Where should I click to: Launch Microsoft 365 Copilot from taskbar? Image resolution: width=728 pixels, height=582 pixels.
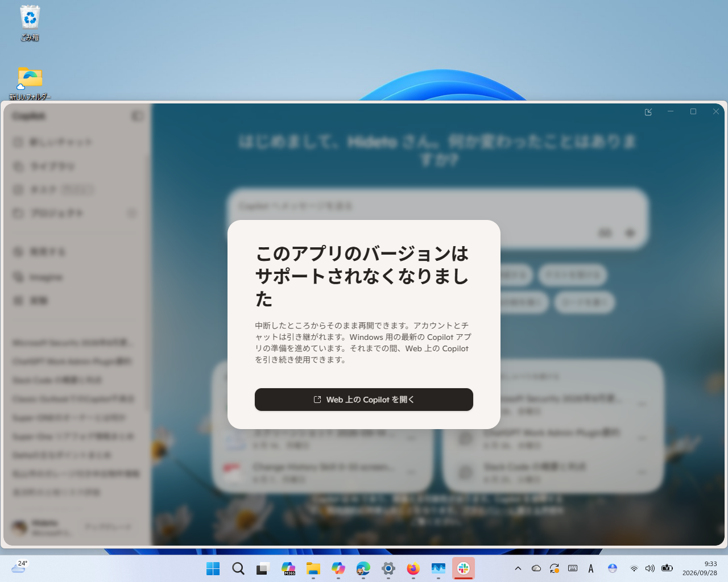(x=288, y=568)
